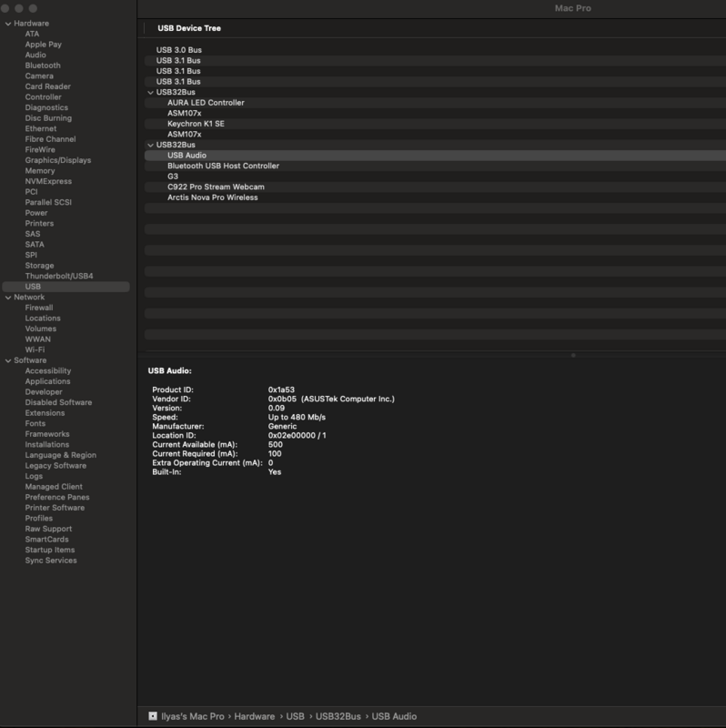This screenshot has width=726, height=728.
Task: Select Bluetooth in the Hardware list
Action: (x=43, y=66)
